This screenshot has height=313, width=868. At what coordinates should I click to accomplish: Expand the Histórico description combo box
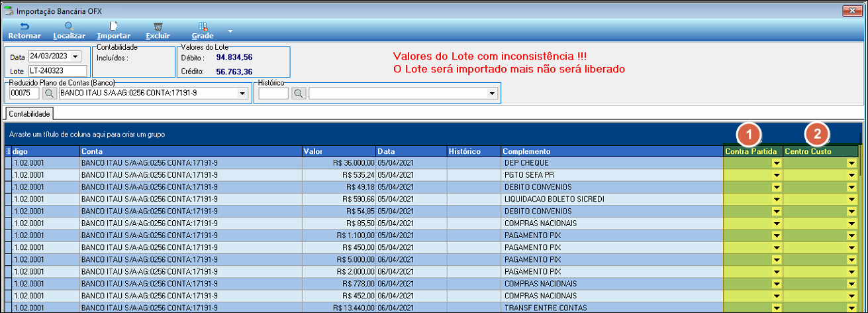pyautogui.click(x=491, y=94)
